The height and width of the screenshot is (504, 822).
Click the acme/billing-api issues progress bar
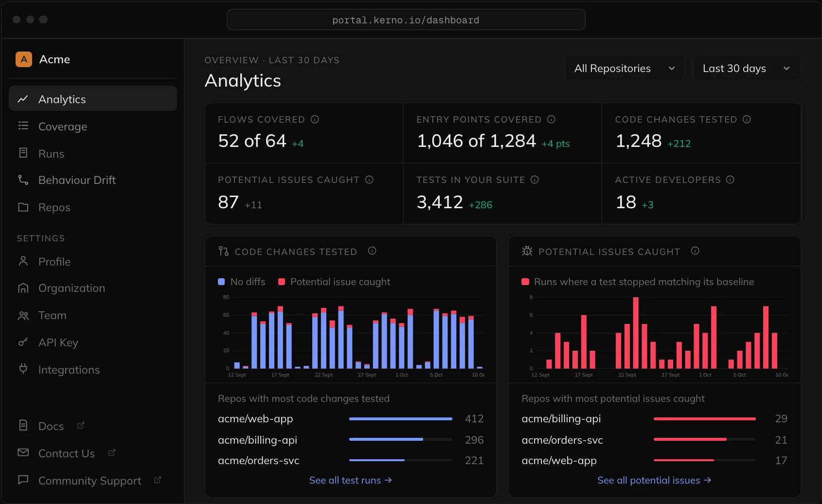pos(705,419)
